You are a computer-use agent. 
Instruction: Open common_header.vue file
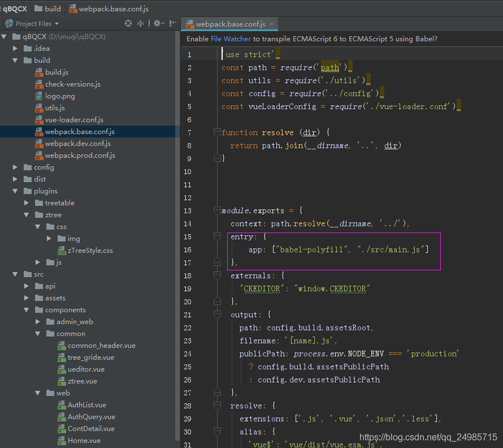(x=101, y=346)
